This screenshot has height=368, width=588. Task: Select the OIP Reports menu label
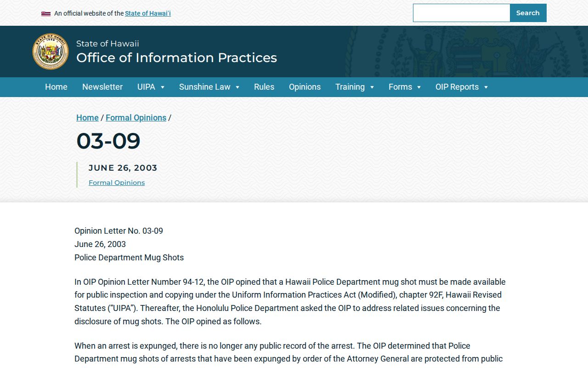point(457,87)
